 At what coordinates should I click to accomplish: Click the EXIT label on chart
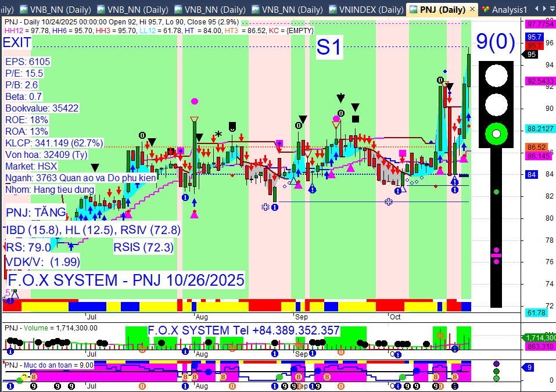click(17, 42)
